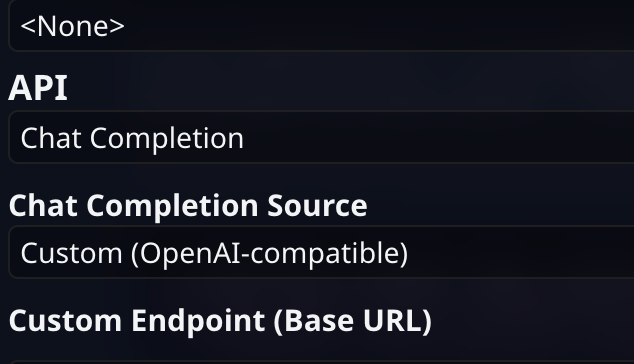Select the <None> text in top selector
Viewport: 634px width, 364px height.
72,26
